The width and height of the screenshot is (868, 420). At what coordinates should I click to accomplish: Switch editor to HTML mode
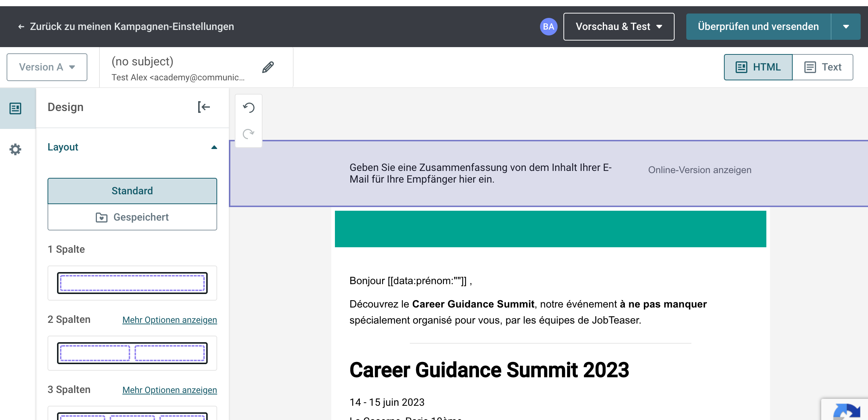point(758,67)
